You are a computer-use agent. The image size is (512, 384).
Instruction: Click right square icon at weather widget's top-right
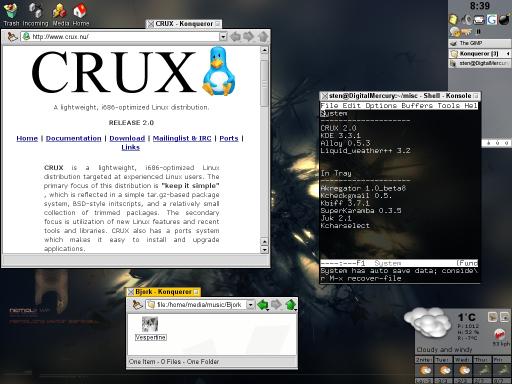tap(504, 317)
